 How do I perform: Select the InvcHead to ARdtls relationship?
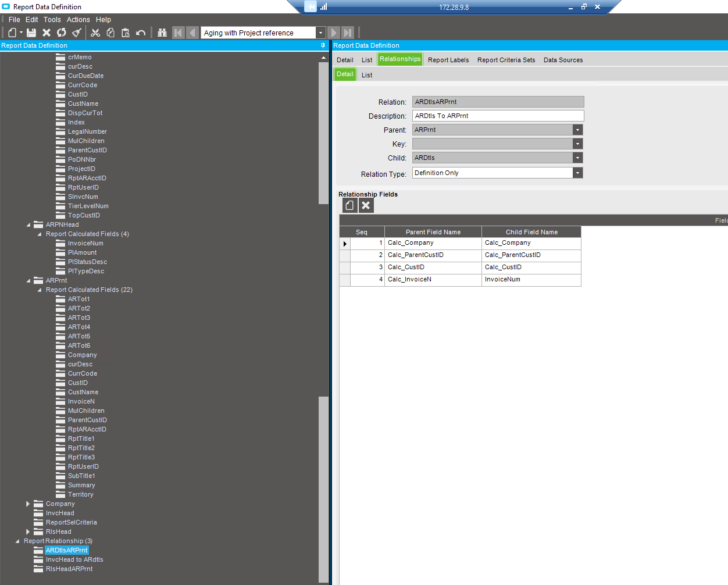[x=74, y=559]
